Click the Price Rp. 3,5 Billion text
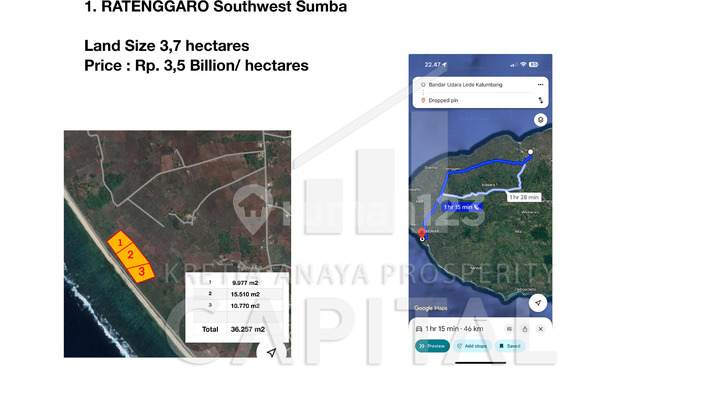The height and width of the screenshot is (420, 720). coord(196,66)
